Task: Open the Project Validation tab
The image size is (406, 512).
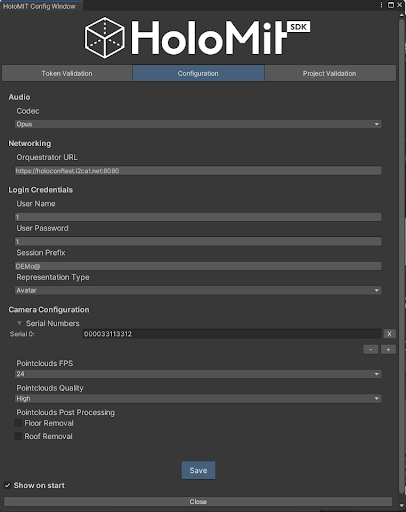Action: (x=330, y=73)
